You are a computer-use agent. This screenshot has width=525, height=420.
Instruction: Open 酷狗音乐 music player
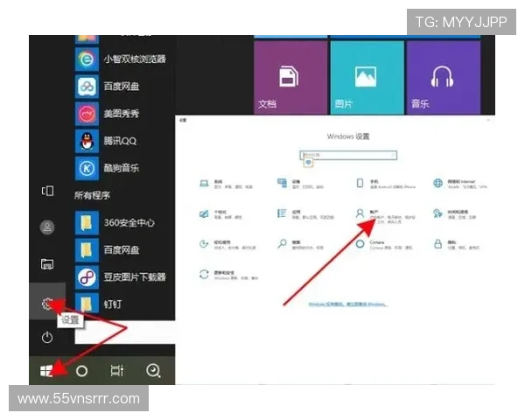coord(108,168)
